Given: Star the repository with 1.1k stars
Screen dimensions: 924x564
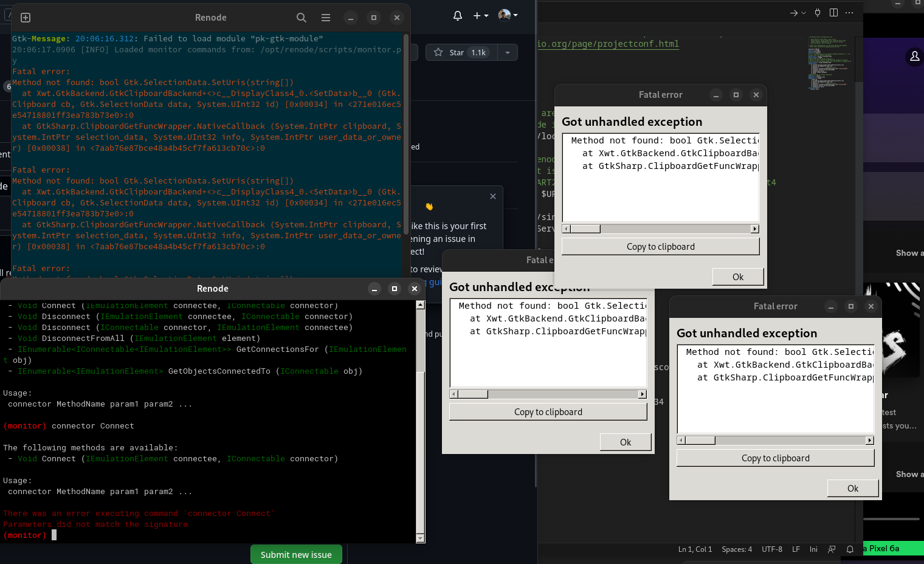Looking at the screenshot, I should pyautogui.click(x=461, y=52).
